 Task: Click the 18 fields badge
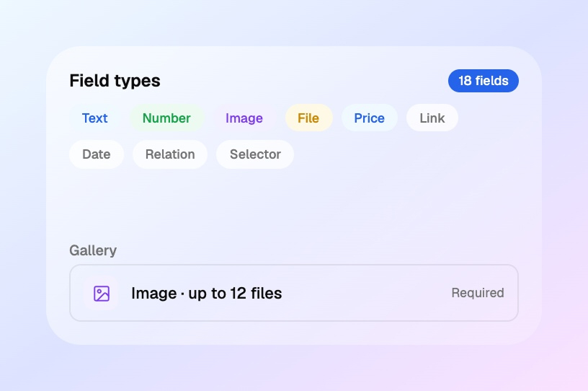coord(484,81)
